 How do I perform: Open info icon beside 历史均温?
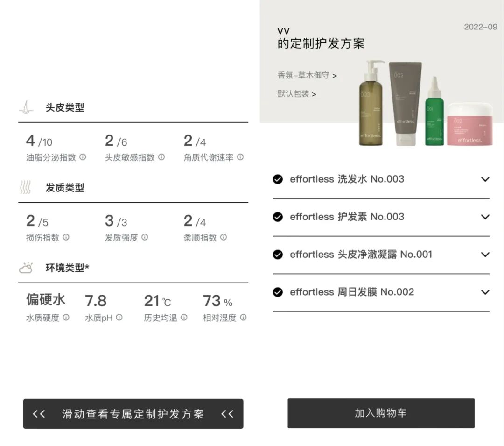[x=184, y=318]
